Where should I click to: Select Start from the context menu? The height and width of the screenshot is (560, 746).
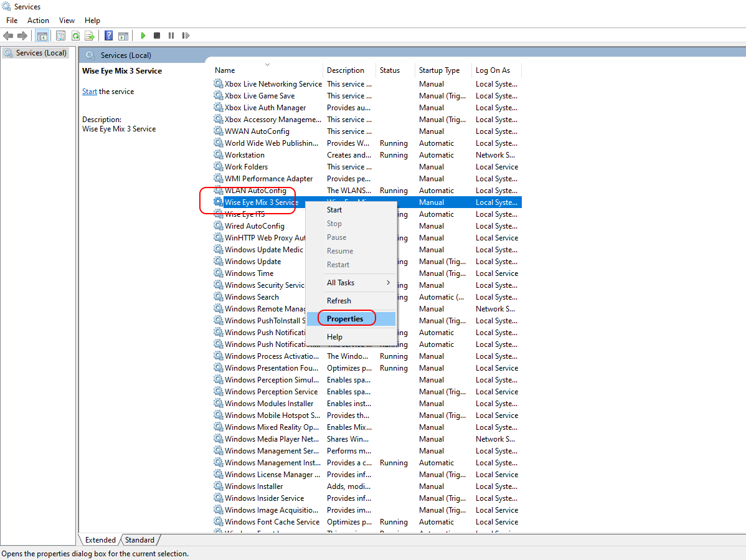pyautogui.click(x=334, y=210)
